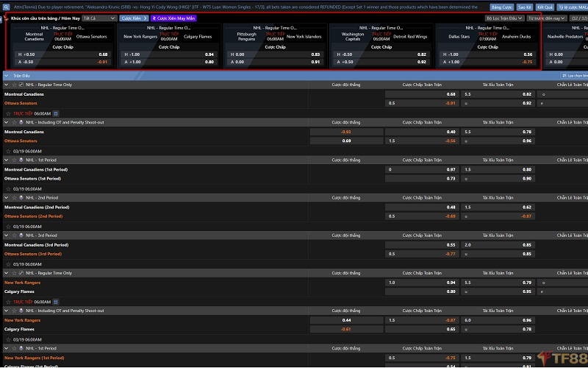Click New York Rangers moneyline odds 0.44
Viewport: 588px width, 368px height.
click(346, 320)
